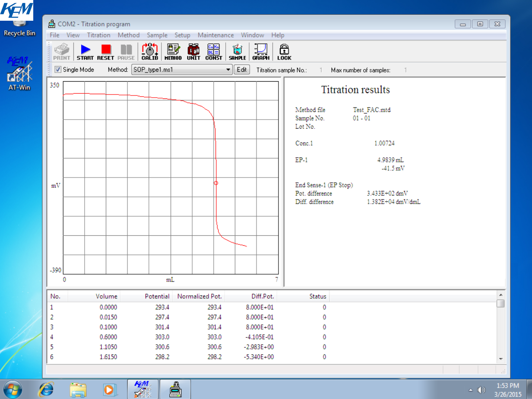Screen dimensions: 532x399
Task: Open AT-Win desktop shortcut
Action: [x=19, y=73]
